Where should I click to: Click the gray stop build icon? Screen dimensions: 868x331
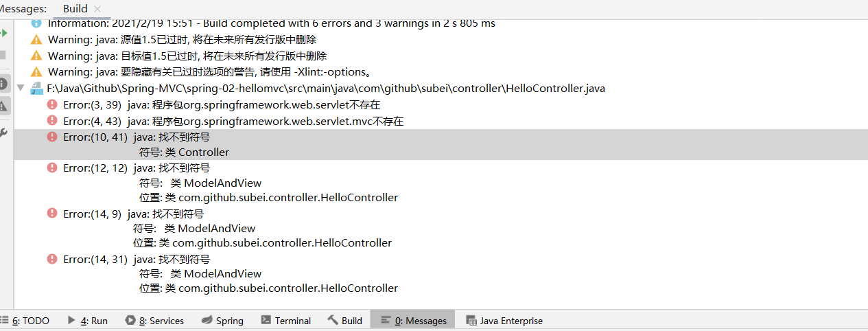[x=3, y=54]
